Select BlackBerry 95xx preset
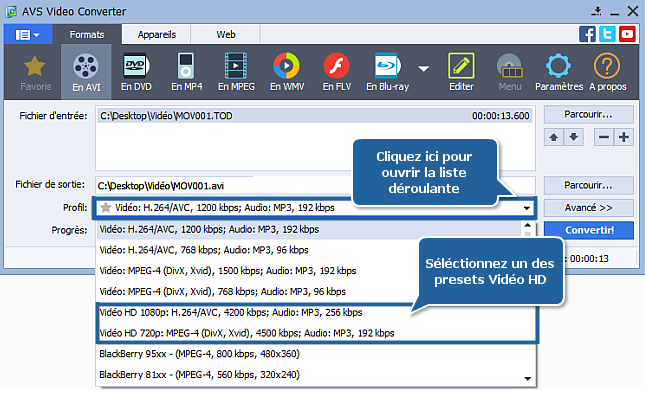The image size is (645, 395). coord(316,354)
